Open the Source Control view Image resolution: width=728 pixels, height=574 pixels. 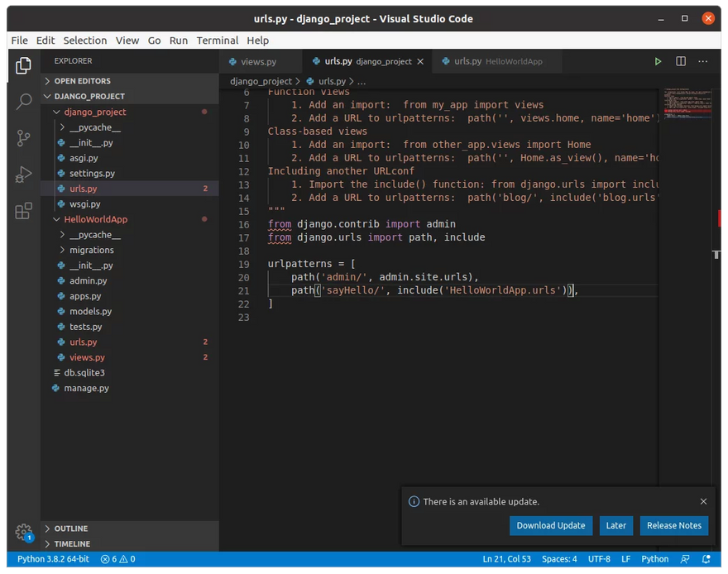point(23,138)
